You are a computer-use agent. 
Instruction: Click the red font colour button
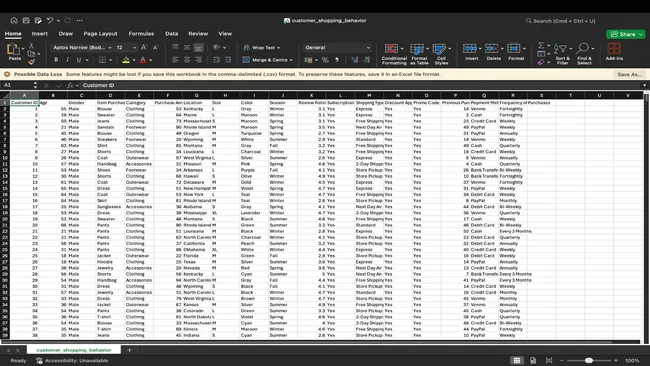pos(143,60)
